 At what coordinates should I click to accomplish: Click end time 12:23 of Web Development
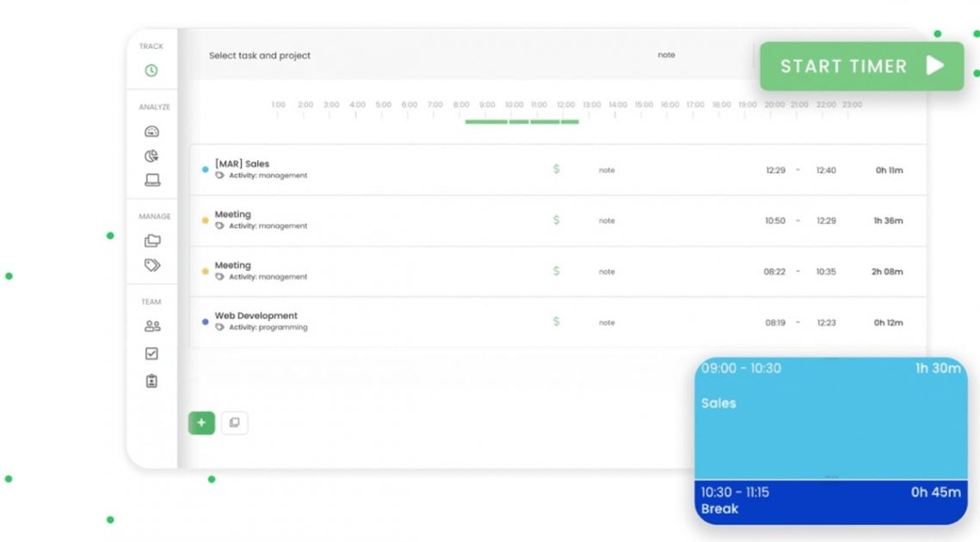(826, 323)
